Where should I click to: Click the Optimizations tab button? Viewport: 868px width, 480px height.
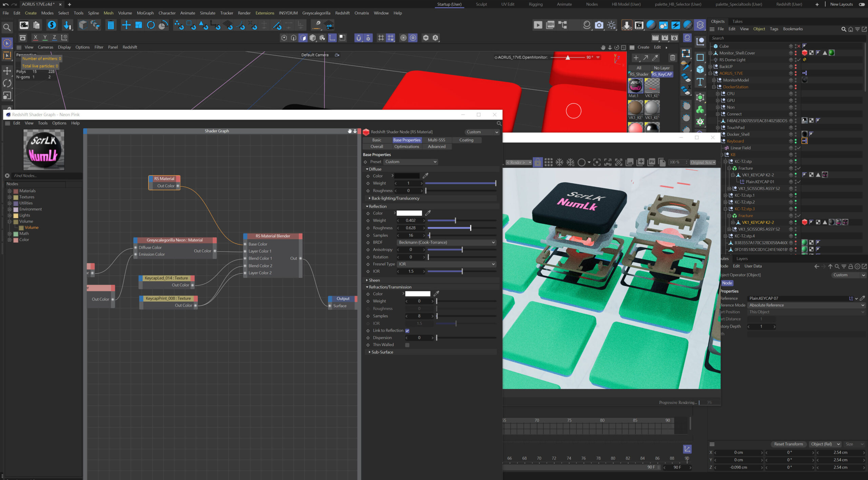[x=407, y=147]
